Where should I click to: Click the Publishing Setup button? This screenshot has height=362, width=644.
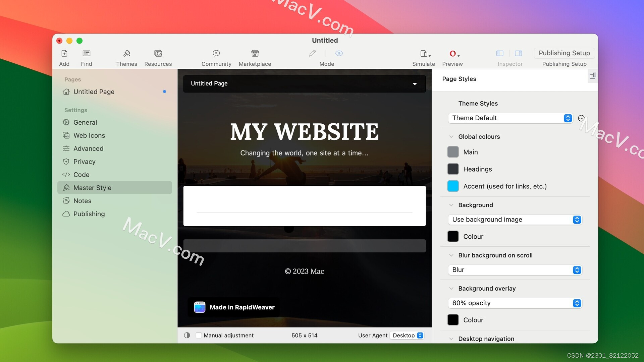(x=564, y=53)
